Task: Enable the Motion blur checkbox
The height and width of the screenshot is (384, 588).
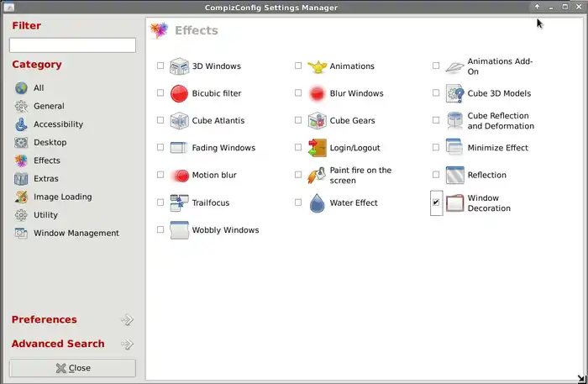Action: [160, 176]
